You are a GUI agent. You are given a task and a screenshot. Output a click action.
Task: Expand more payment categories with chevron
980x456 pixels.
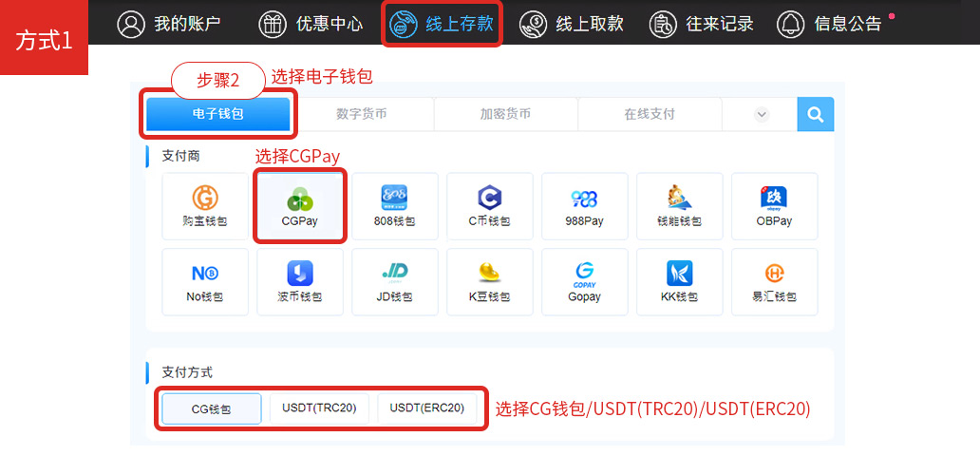click(x=761, y=114)
